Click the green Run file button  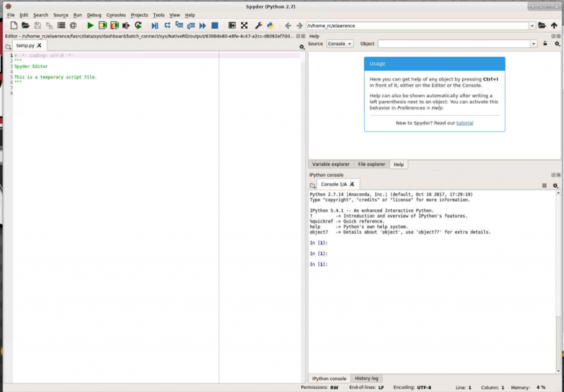(x=90, y=25)
